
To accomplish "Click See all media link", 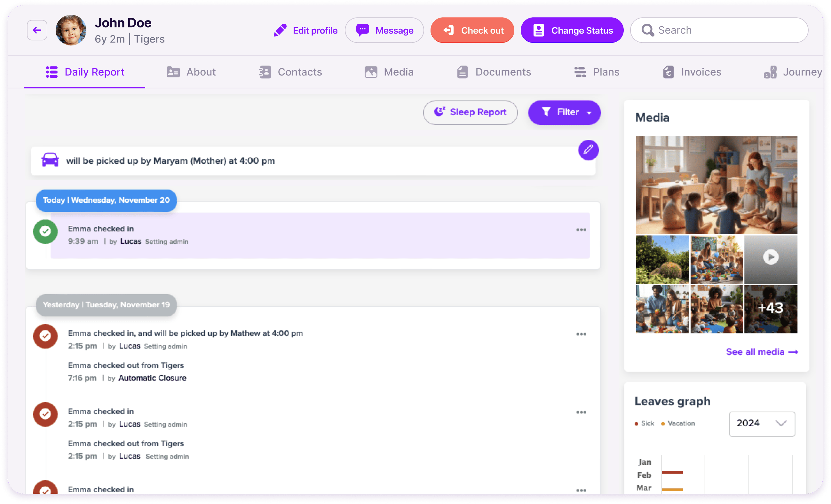I will coord(762,351).
